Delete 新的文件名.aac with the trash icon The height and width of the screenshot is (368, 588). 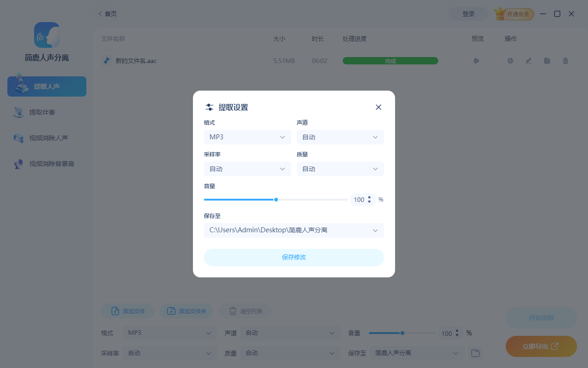pos(565,60)
